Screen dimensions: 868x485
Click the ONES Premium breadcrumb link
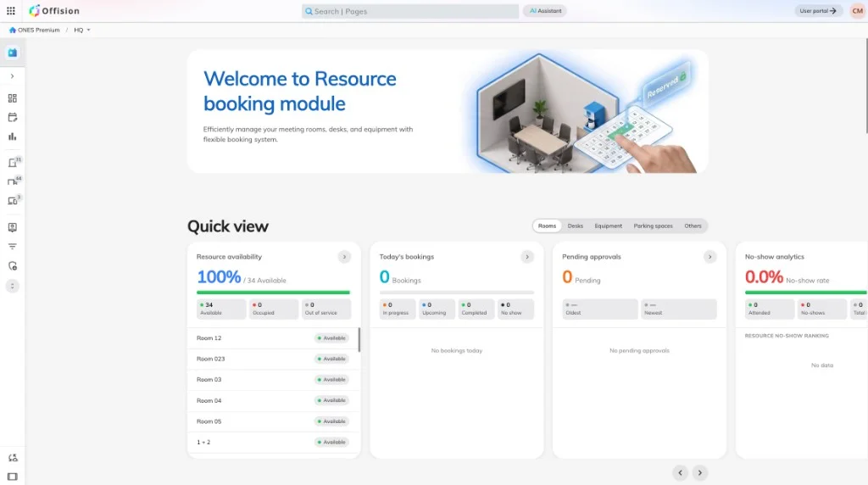39,30
